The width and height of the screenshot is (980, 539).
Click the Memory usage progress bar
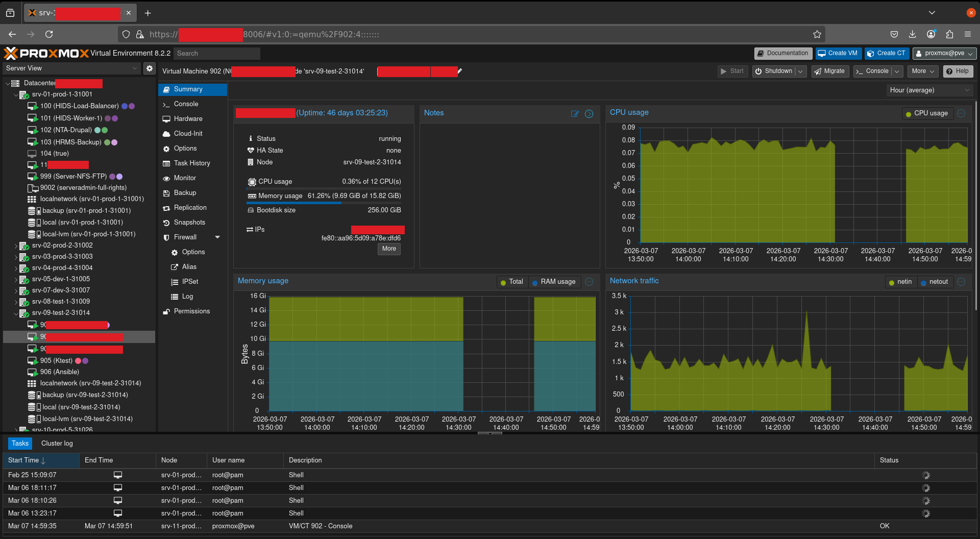coord(324,203)
